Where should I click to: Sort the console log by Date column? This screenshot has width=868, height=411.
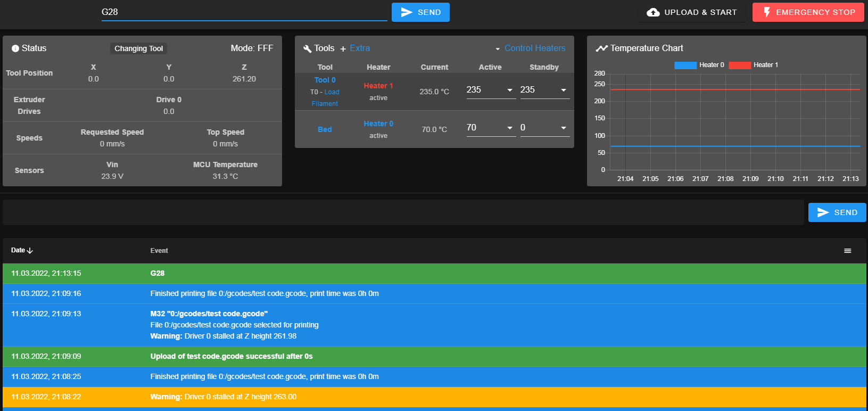(x=22, y=250)
